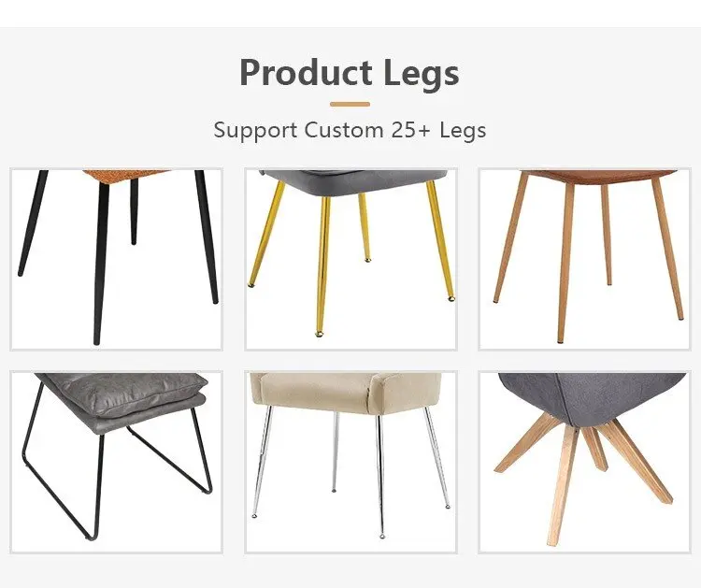
Task: Select the gold metal legs thumbnail
Action: [350, 259]
